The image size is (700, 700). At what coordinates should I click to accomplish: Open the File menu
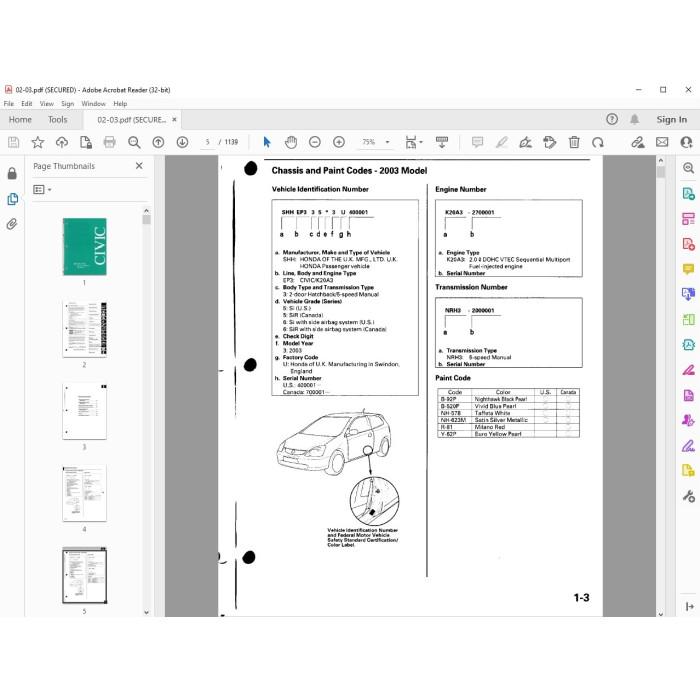click(8, 104)
